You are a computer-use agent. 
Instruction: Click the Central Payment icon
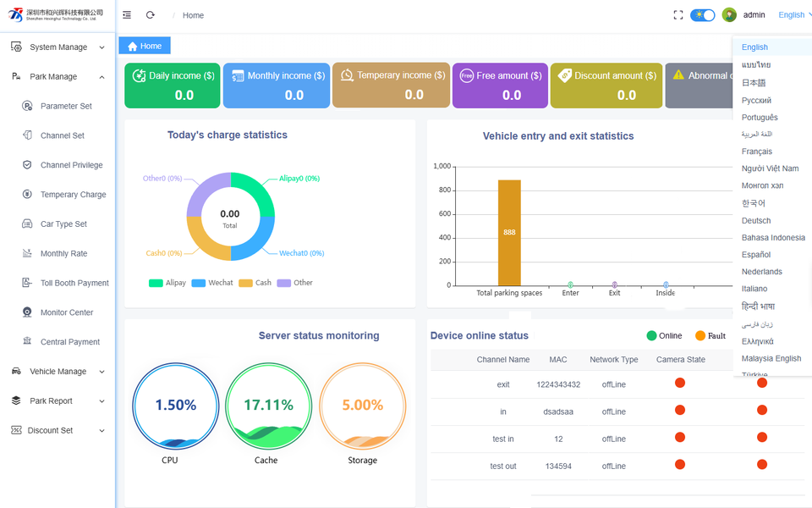[x=27, y=341]
